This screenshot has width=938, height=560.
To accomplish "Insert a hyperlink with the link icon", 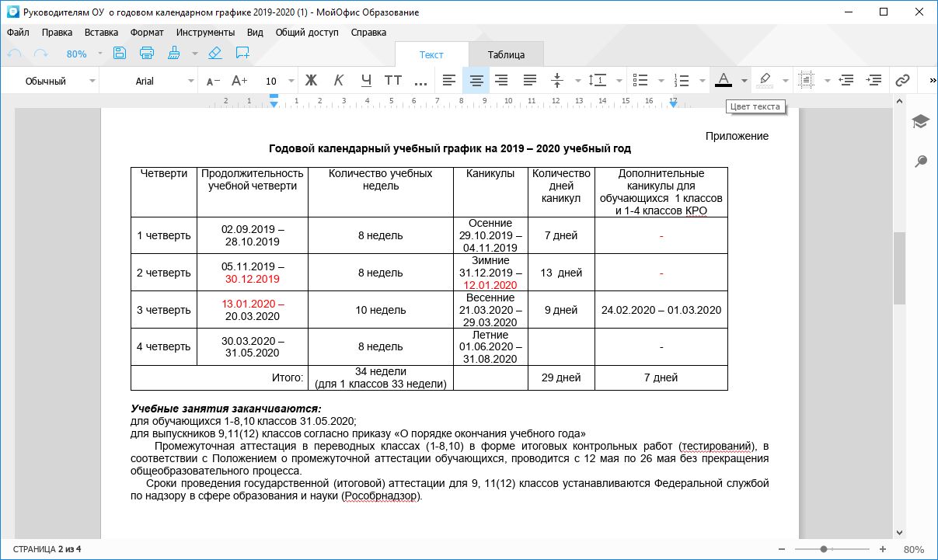I will coord(901,80).
